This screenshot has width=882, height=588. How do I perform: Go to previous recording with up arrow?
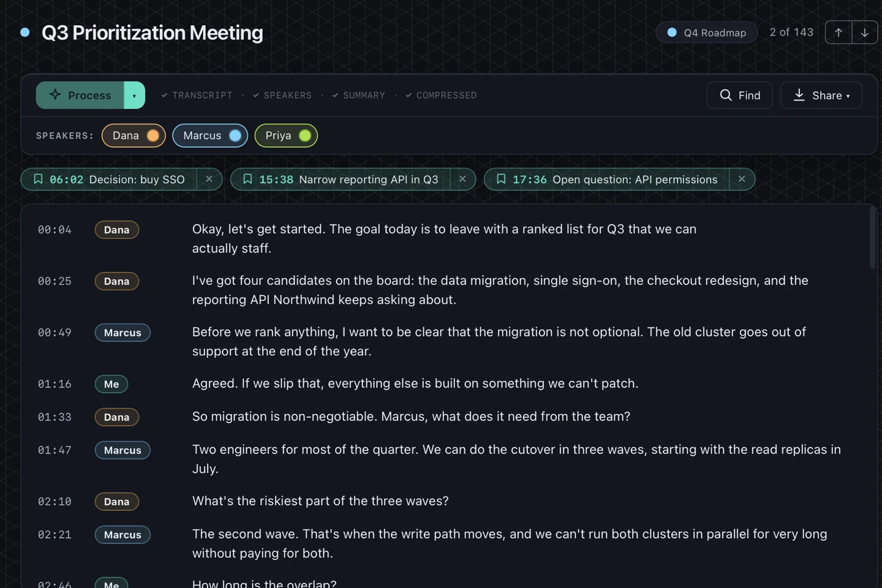coord(839,32)
